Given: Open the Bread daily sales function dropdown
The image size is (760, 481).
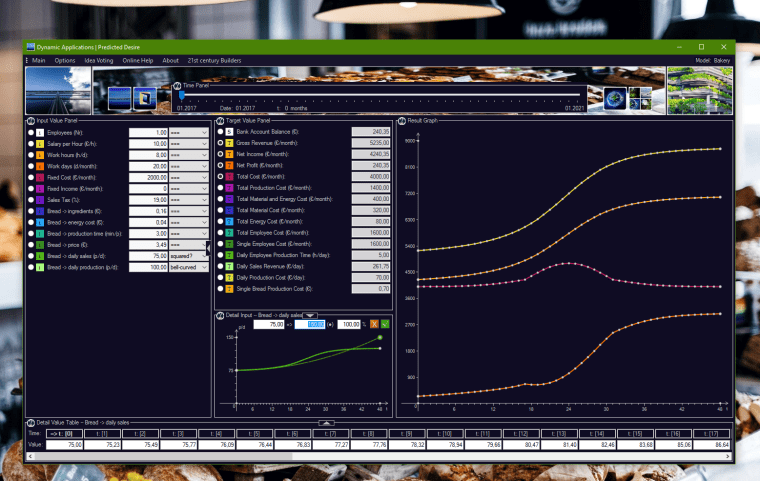Looking at the screenshot, I should 188,255.
